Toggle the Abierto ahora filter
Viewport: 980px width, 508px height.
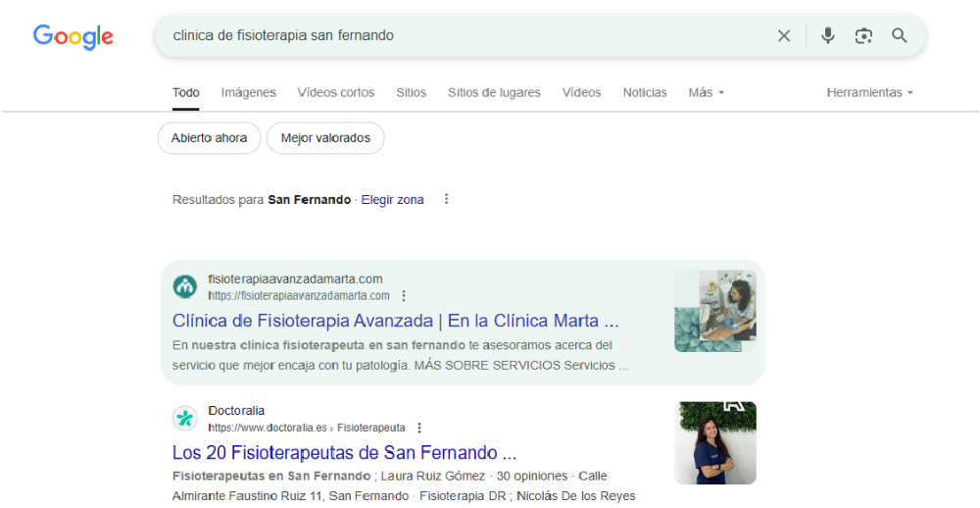pyautogui.click(x=209, y=138)
